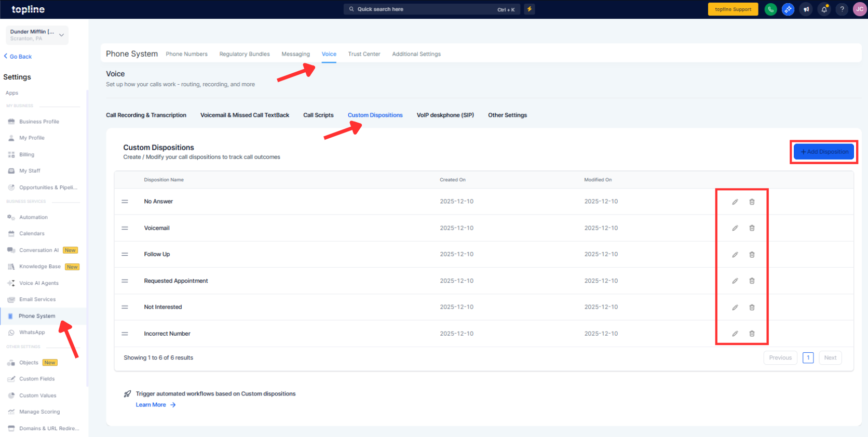Select Voicemail & Missed Call TextBack tab

click(245, 115)
